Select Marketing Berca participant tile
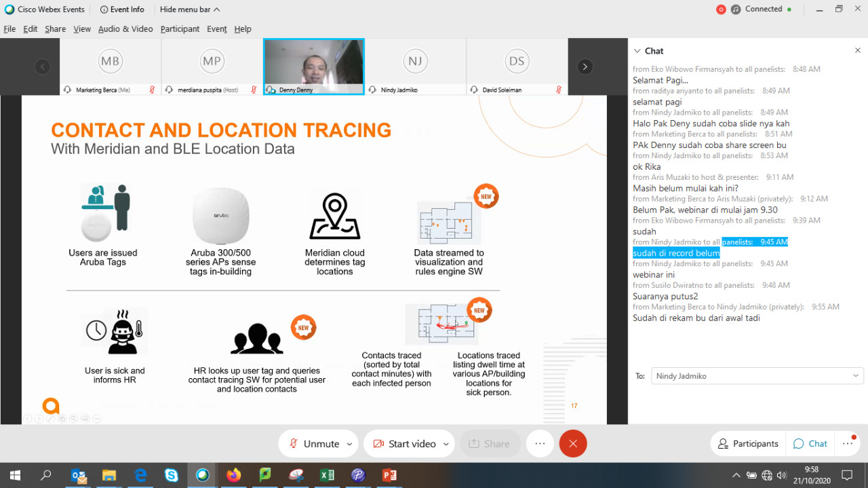This screenshot has width=868, height=488. pos(111,67)
